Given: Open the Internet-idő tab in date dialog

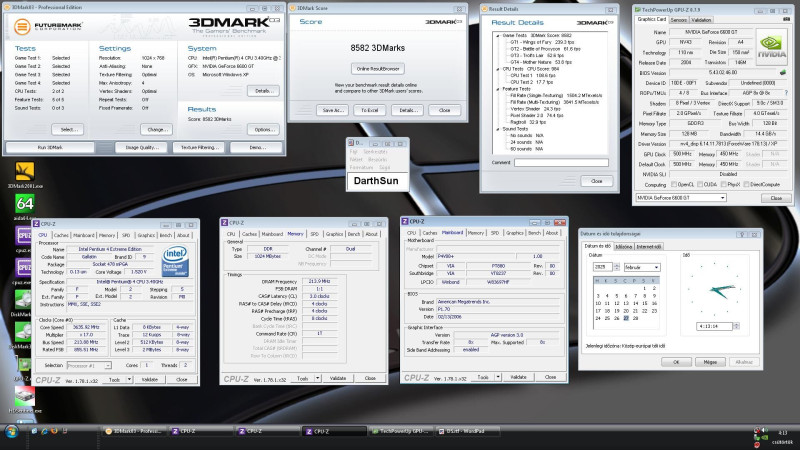Looking at the screenshot, I should (648, 246).
